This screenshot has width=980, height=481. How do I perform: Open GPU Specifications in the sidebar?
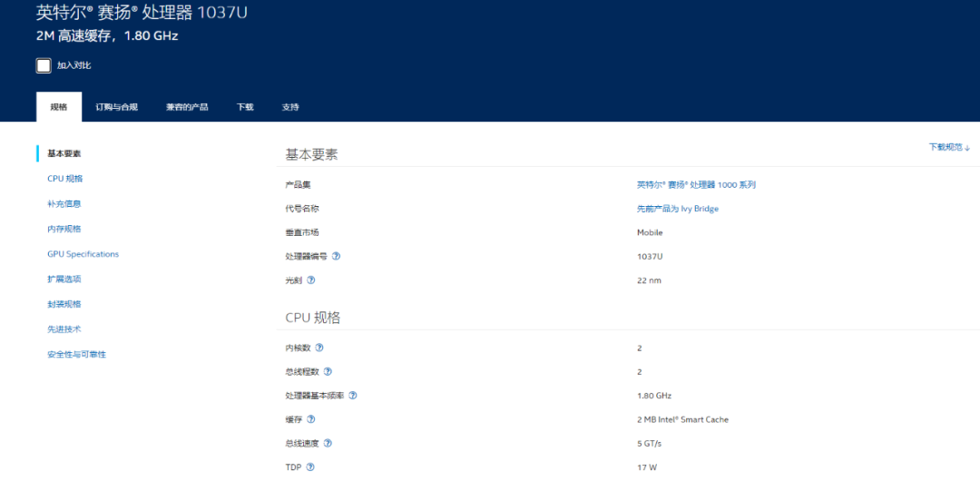tap(83, 254)
